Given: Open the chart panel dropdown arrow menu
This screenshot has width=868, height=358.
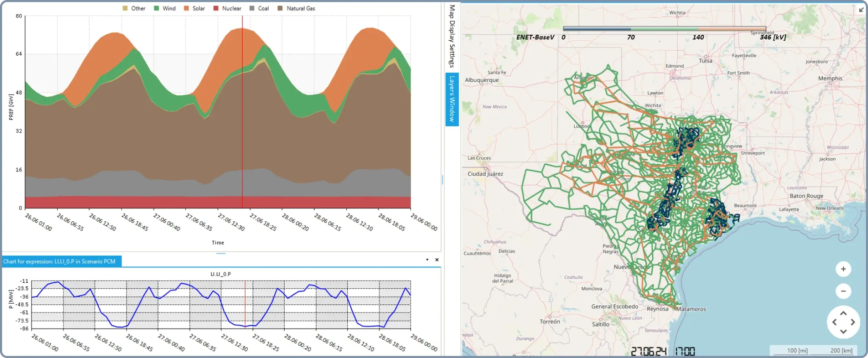Looking at the screenshot, I should (427, 260).
